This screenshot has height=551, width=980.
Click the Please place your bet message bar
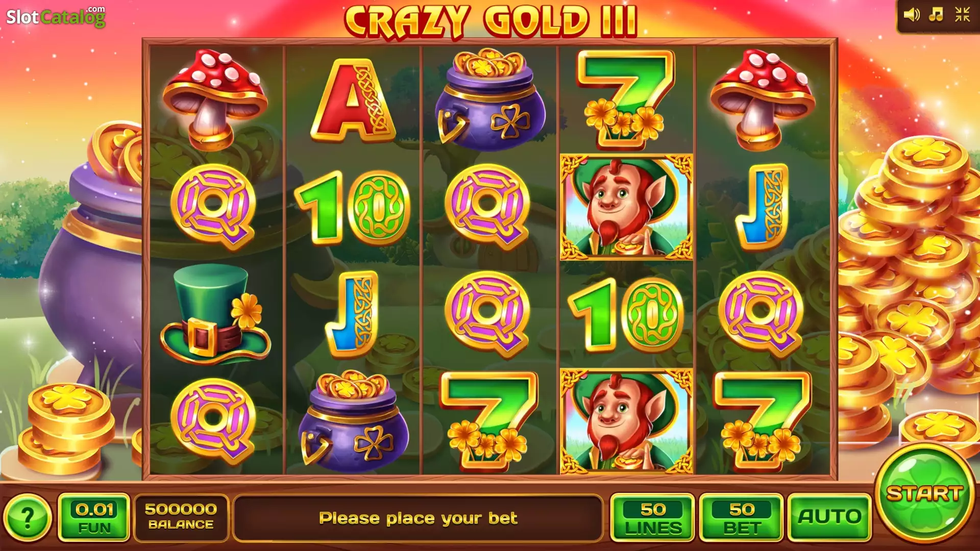[418, 518]
